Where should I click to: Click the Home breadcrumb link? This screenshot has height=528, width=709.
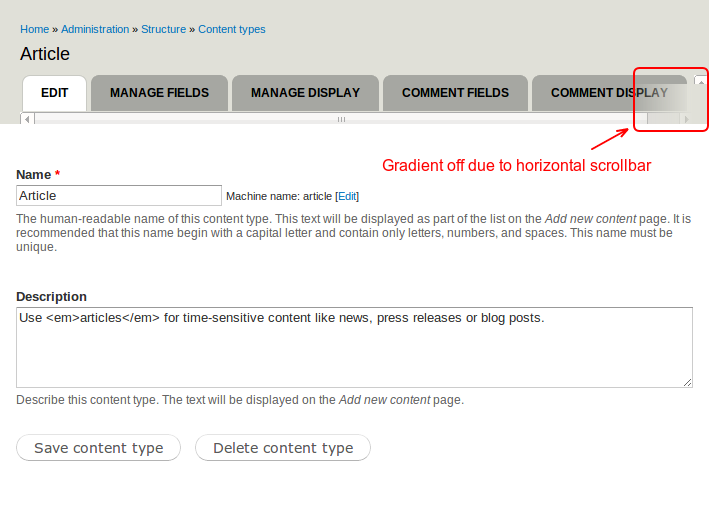click(x=34, y=29)
